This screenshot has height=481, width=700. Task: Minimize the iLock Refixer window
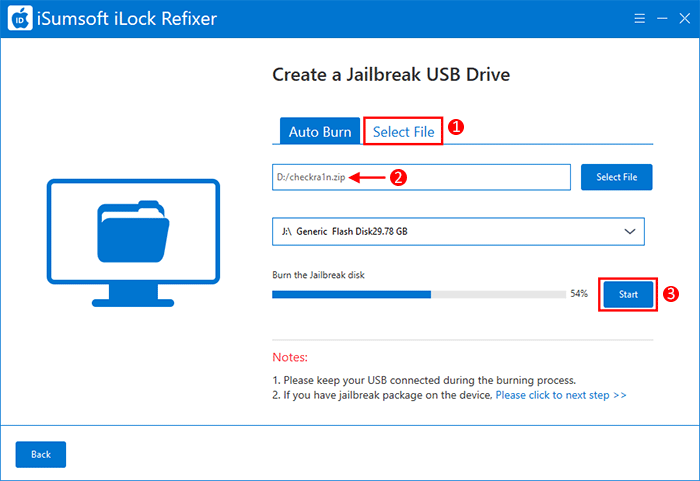click(x=662, y=18)
